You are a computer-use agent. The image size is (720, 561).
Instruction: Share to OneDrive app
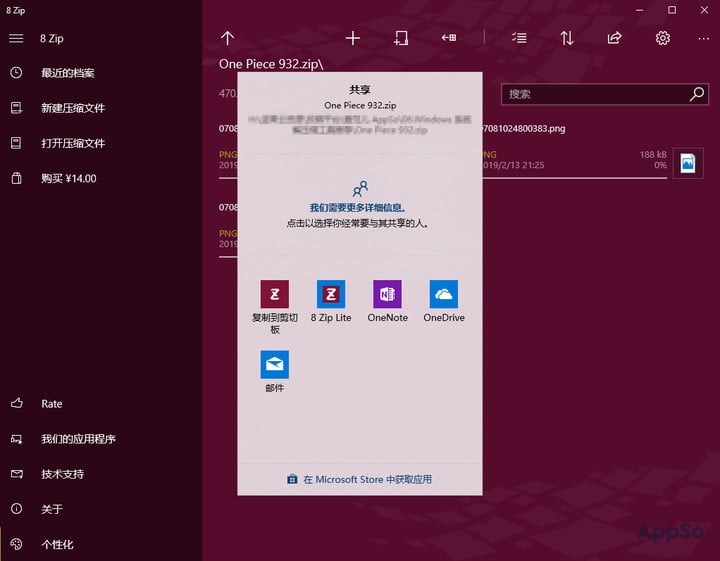click(x=444, y=301)
